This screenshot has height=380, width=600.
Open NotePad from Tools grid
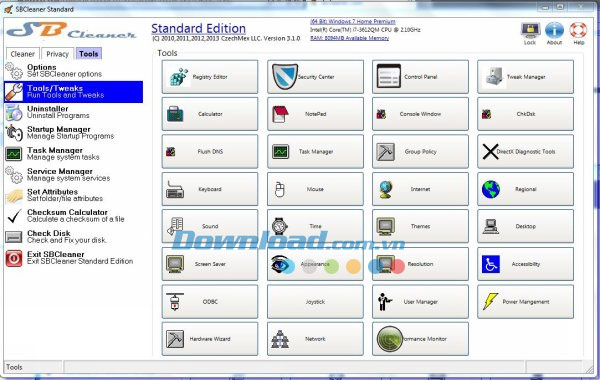pyautogui.click(x=315, y=114)
